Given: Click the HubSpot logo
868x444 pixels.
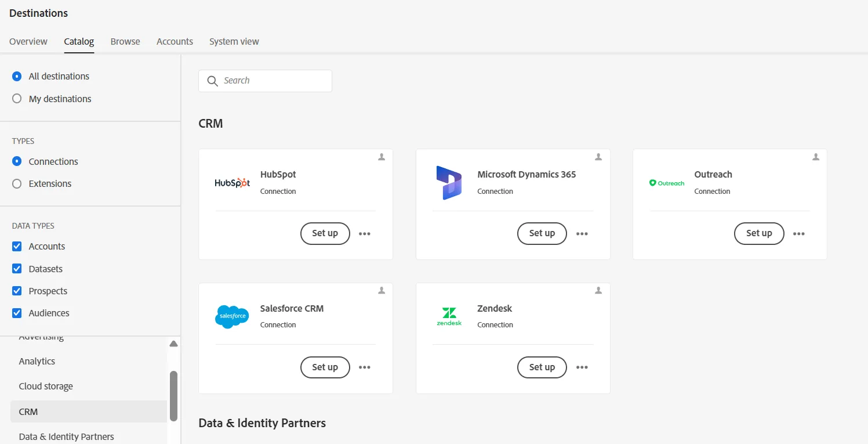Looking at the screenshot, I should point(232,182).
